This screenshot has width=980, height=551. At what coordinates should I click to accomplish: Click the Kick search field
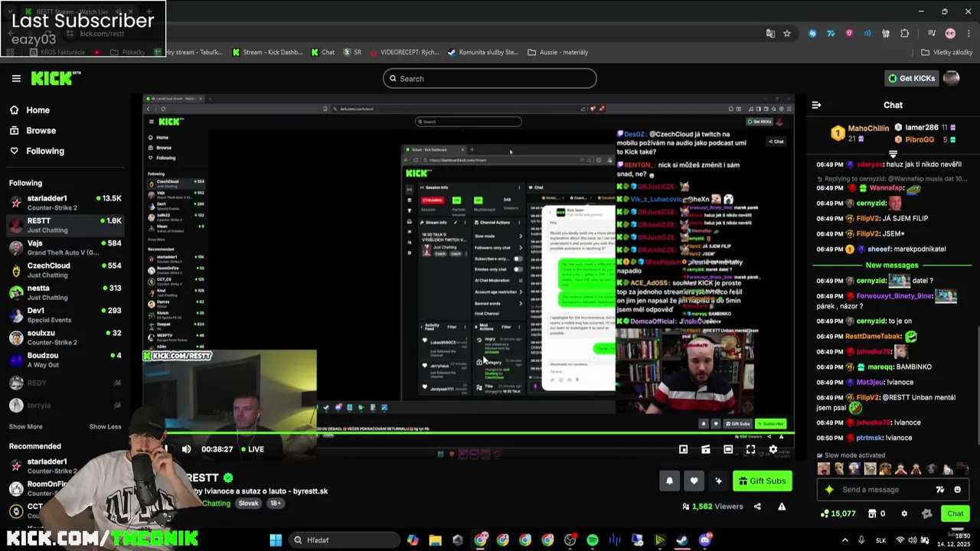tap(490, 78)
